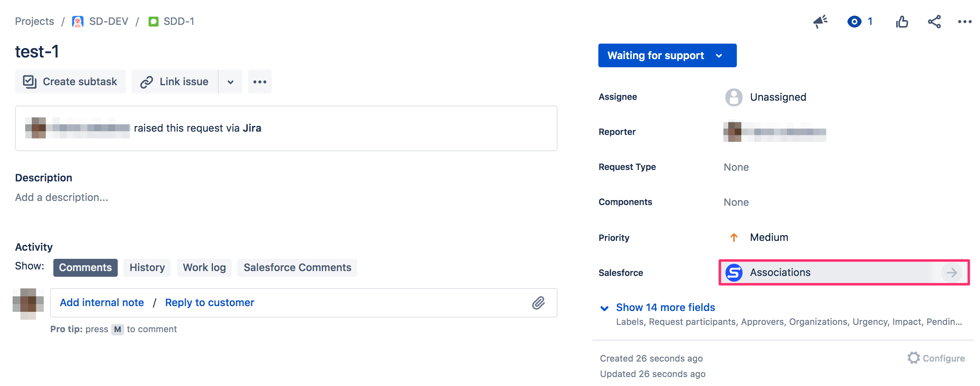Click the green SDD-1 issue type icon

pyautogui.click(x=154, y=22)
